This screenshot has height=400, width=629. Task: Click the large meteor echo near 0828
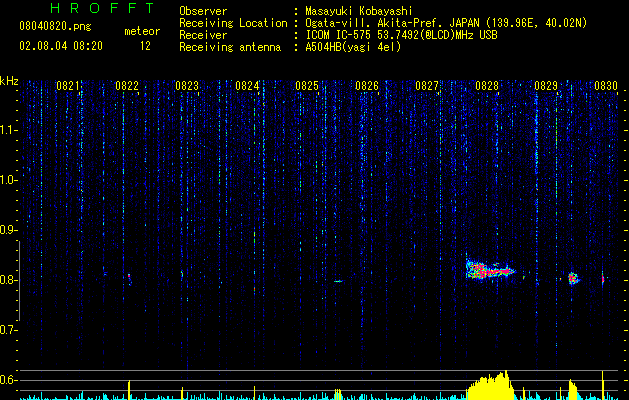[490, 270]
